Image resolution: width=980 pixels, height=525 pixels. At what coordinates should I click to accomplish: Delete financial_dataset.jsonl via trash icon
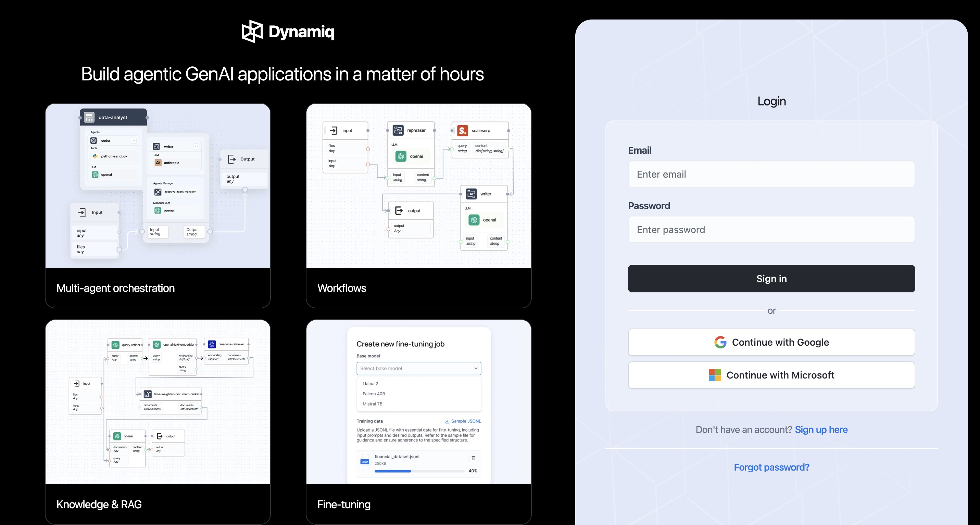473,458
